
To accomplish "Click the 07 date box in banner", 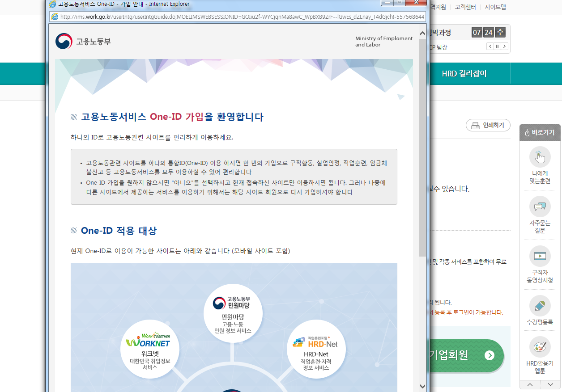I will pyautogui.click(x=477, y=33).
